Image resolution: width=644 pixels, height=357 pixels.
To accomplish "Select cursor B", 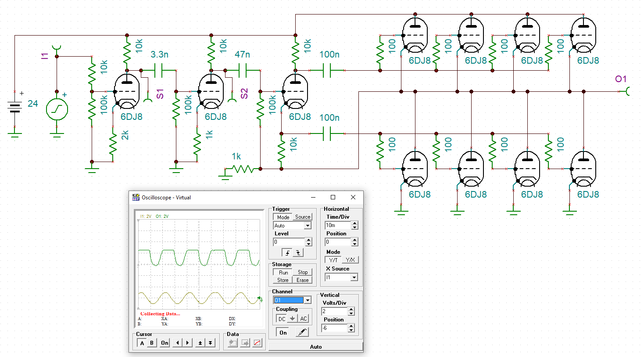I will 152,343.
